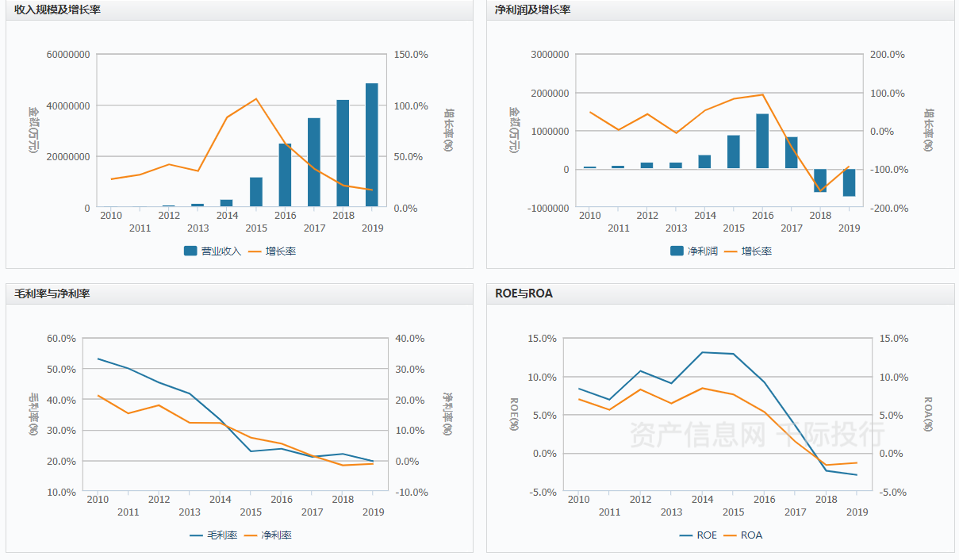959x560 pixels.
Task: Toggle 营业收入 series in revenue chart legend
Action: click(212, 251)
